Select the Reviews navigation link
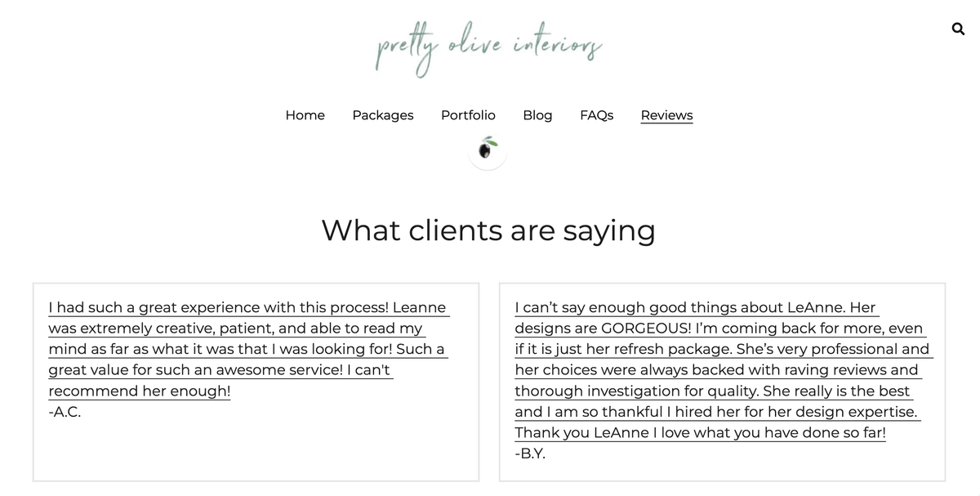This screenshot has height=496, width=980. click(666, 115)
